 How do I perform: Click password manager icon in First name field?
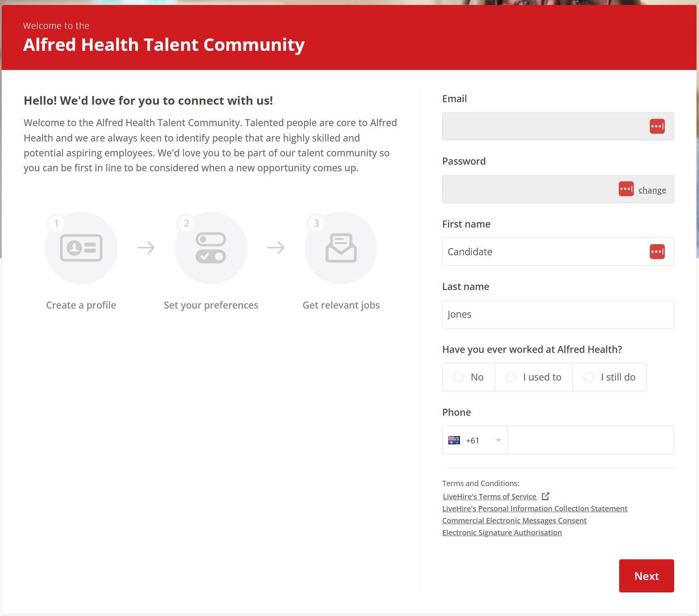pyautogui.click(x=657, y=252)
